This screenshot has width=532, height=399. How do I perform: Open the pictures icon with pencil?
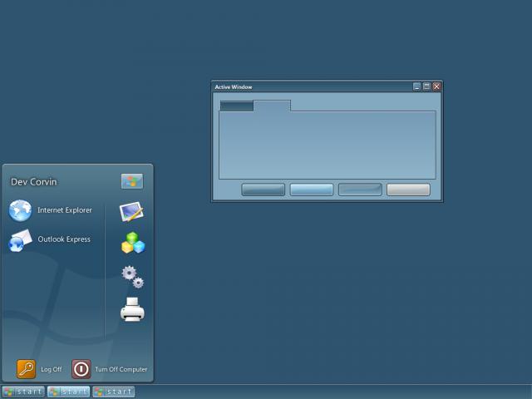[x=131, y=211]
